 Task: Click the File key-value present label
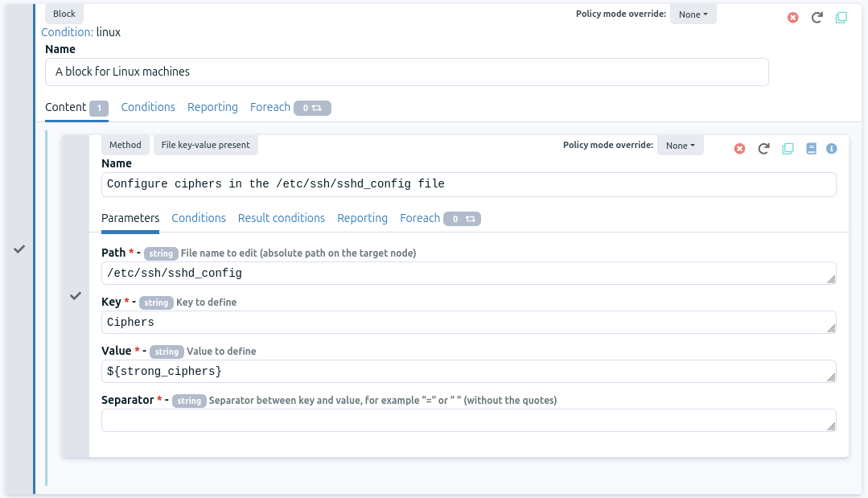point(205,145)
